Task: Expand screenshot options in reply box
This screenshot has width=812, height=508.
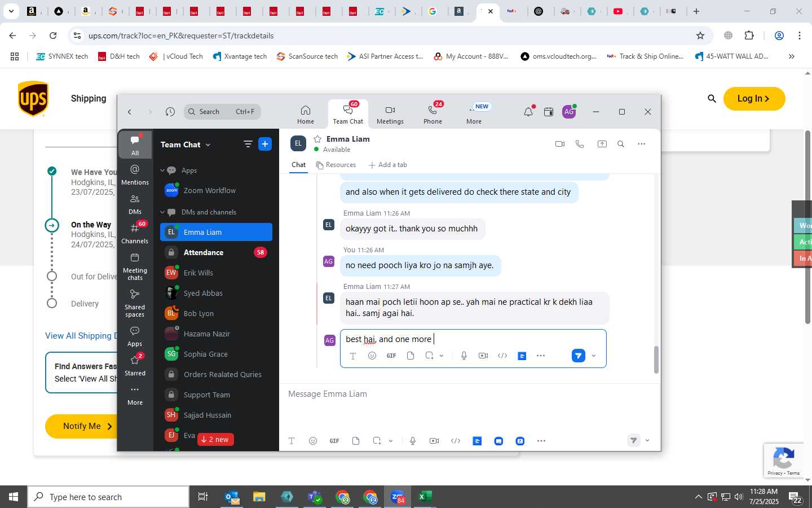Action: (442, 356)
